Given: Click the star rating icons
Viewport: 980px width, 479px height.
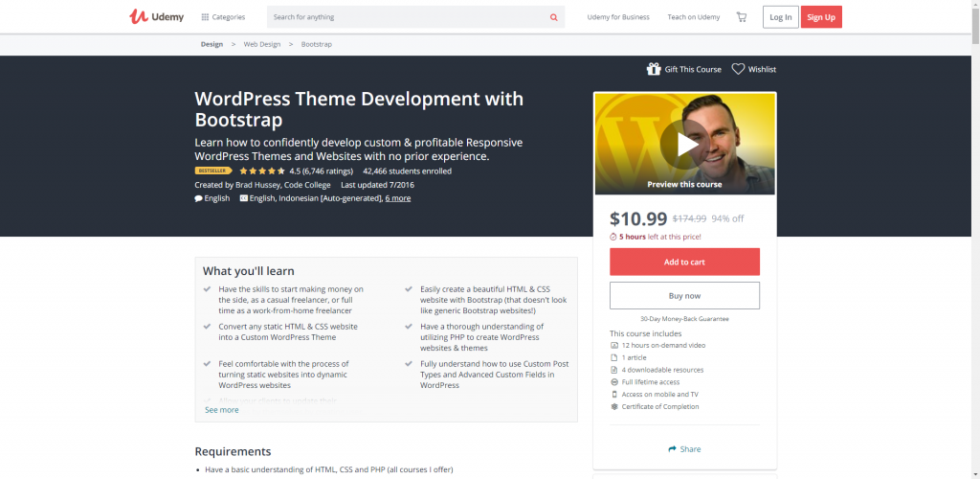Looking at the screenshot, I should 262,171.
